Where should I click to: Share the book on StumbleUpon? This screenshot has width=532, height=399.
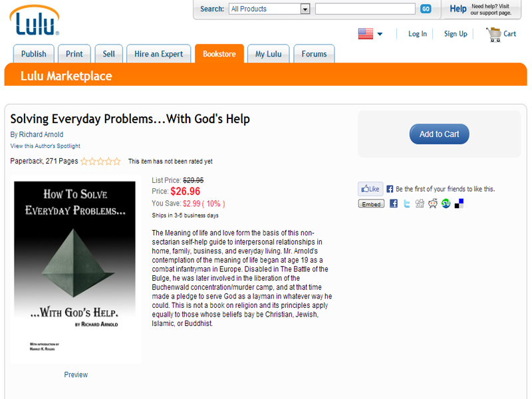click(446, 203)
